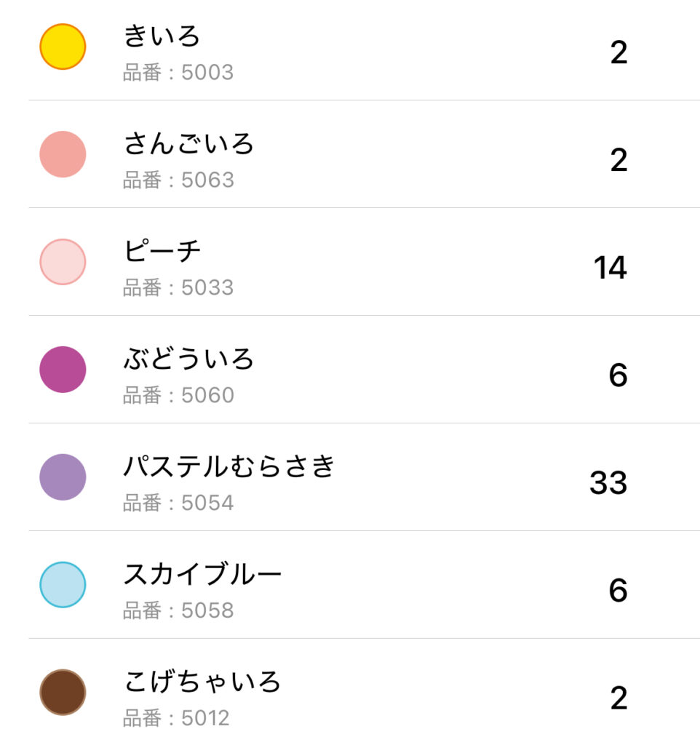Click the yellow きいろ color circle

pos(63,47)
